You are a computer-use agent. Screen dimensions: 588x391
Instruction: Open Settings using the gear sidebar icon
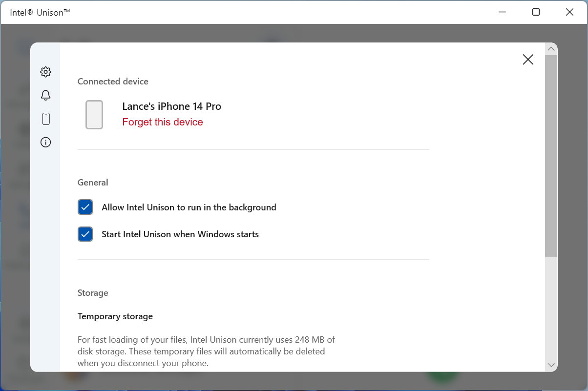pos(45,71)
